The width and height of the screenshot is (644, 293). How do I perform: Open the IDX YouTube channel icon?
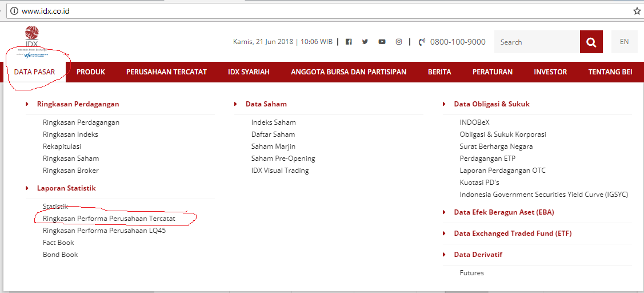[382, 42]
